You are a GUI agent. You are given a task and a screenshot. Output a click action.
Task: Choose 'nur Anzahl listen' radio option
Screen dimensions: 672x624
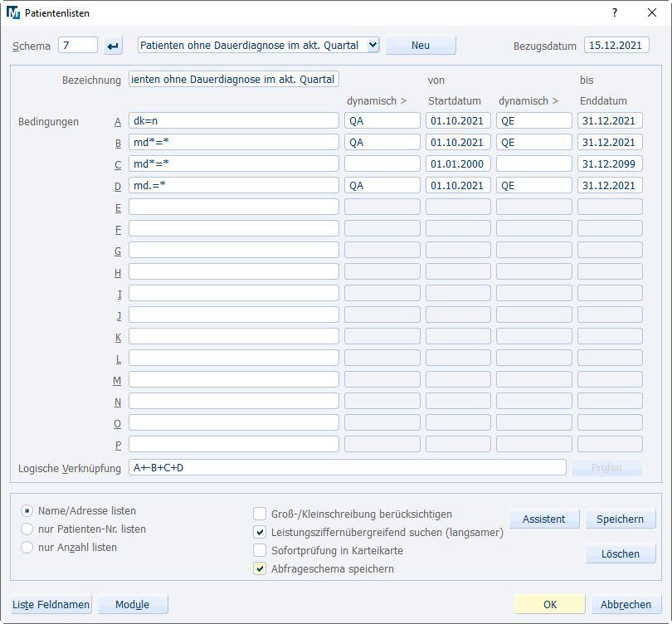point(27,548)
